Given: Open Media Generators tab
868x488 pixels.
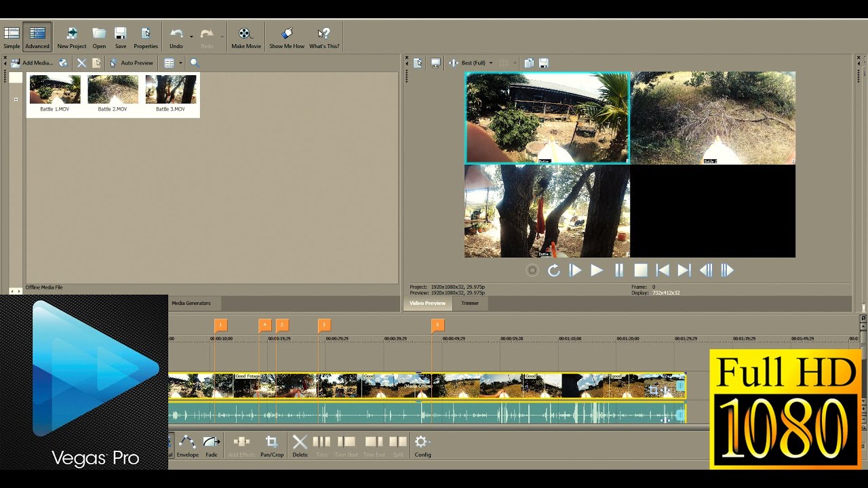Looking at the screenshot, I should 191,303.
